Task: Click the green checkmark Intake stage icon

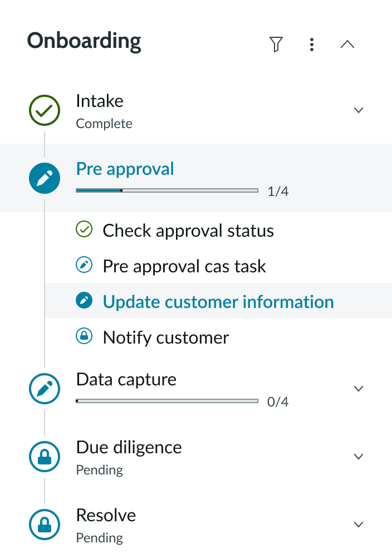Action: pyautogui.click(x=45, y=110)
